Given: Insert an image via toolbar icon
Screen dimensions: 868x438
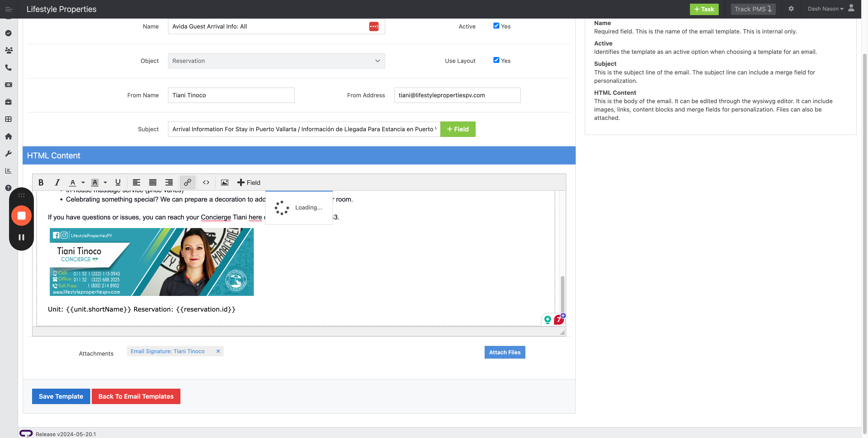Looking at the screenshot, I should 224,182.
